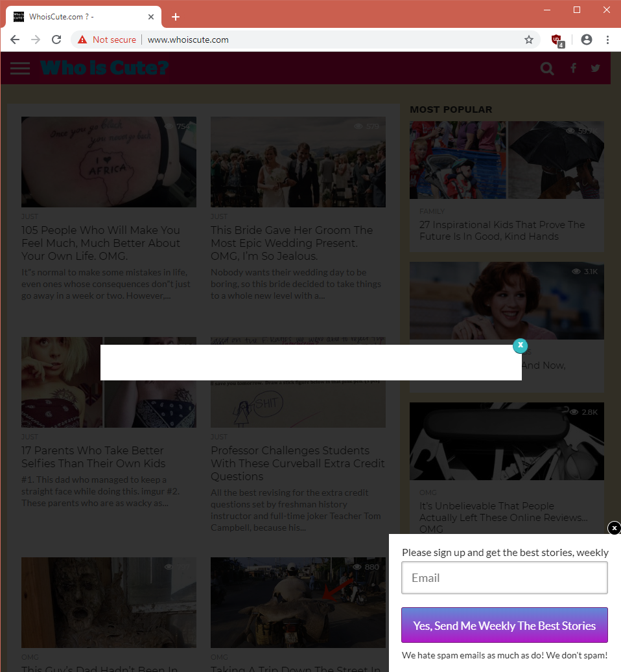Open the Chrome three-dot menu
The image size is (621, 672).
[x=608, y=40]
